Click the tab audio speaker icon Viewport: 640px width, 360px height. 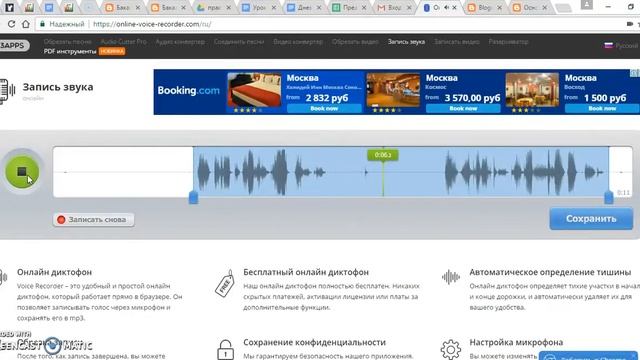(446, 7)
